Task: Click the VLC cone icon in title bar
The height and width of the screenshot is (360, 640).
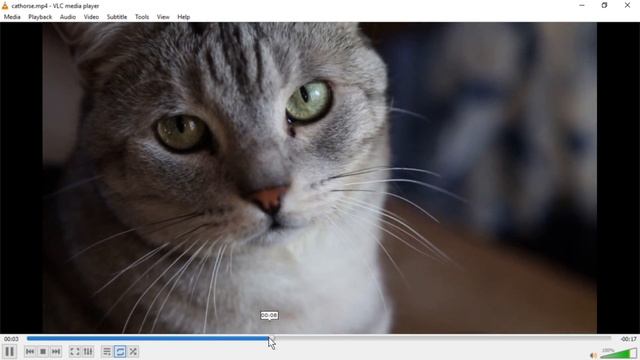Action: pyautogui.click(x=5, y=6)
